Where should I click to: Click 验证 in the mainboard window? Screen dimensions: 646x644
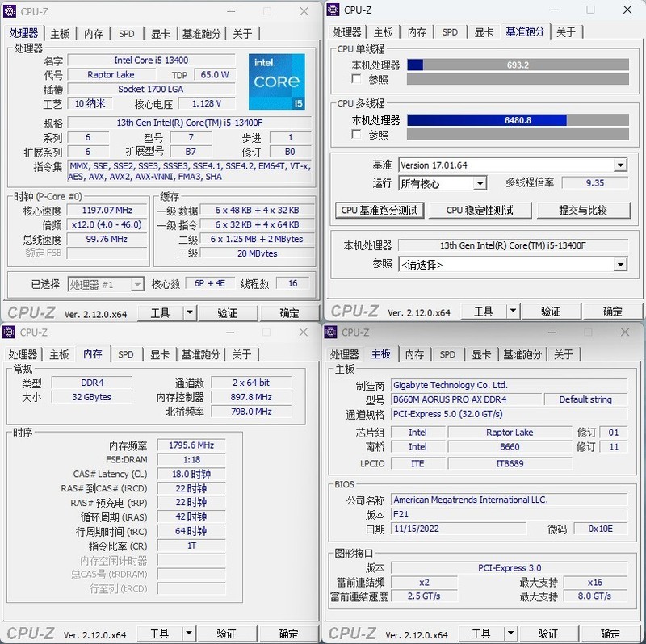[548, 634]
